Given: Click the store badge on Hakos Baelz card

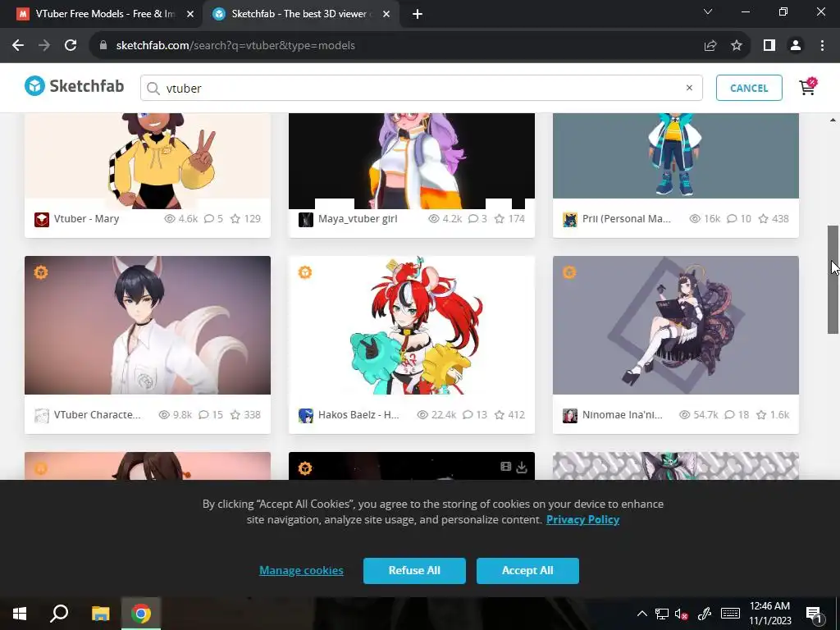Looking at the screenshot, I should [305, 272].
